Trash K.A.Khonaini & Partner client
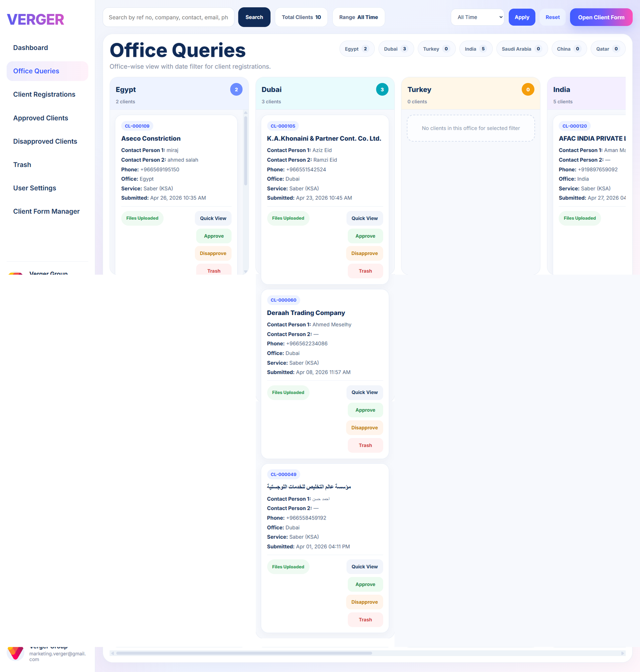Viewport: 640px width, 672px height. (365, 271)
